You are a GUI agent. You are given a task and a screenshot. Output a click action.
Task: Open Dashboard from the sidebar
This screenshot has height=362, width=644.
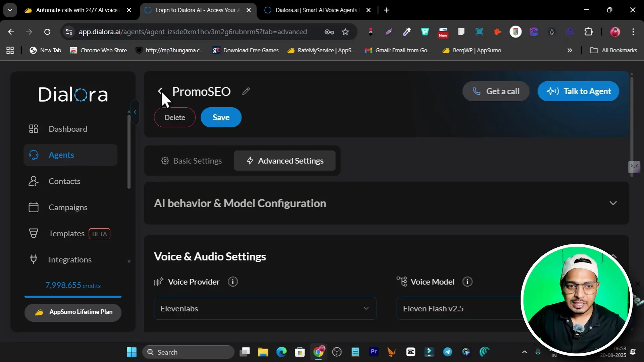68,129
